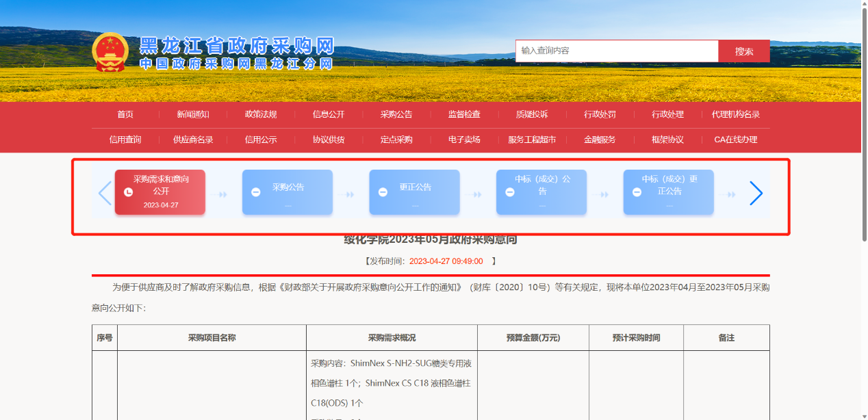The width and height of the screenshot is (868, 420).
Task: Select 信用查询 in the second navigation row
Action: [x=125, y=140]
